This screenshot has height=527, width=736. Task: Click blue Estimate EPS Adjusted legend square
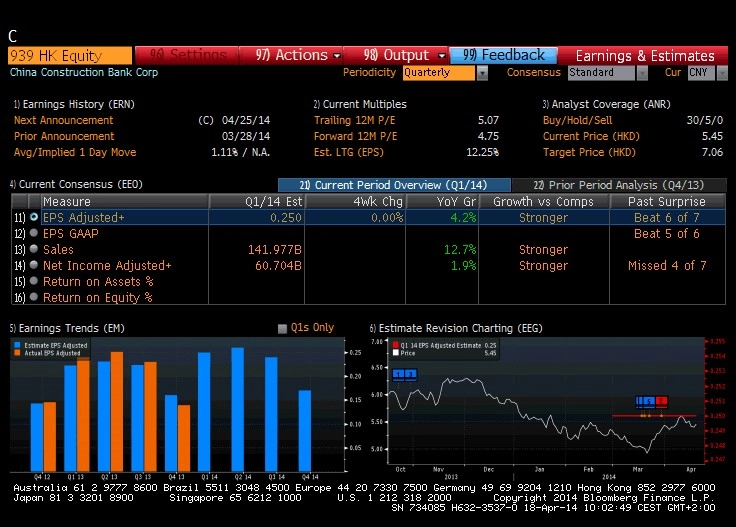point(17,345)
